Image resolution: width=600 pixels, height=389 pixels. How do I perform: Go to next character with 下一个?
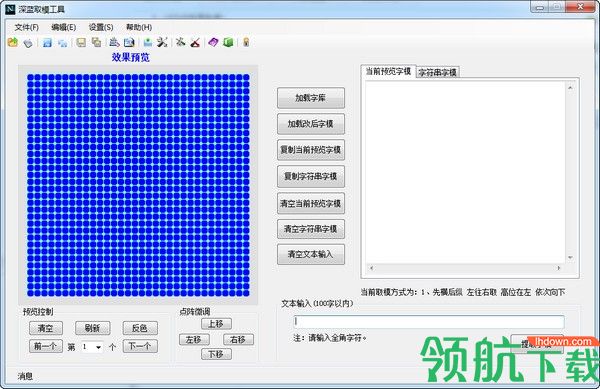(140, 347)
